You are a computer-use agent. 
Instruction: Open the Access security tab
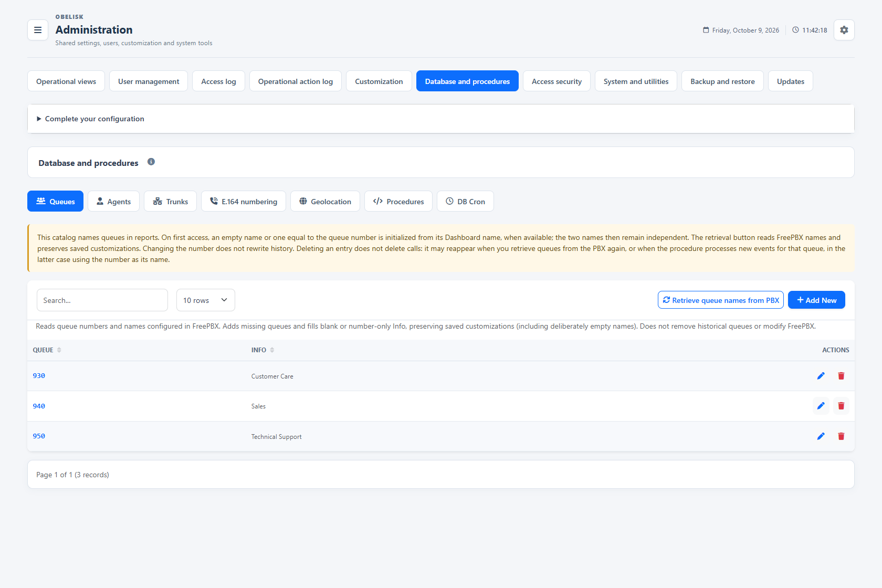pos(556,81)
